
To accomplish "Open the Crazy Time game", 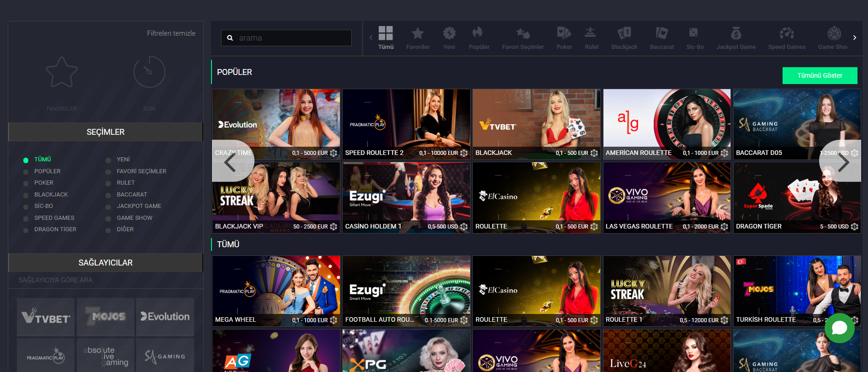I will pyautogui.click(x=276, y=124).
